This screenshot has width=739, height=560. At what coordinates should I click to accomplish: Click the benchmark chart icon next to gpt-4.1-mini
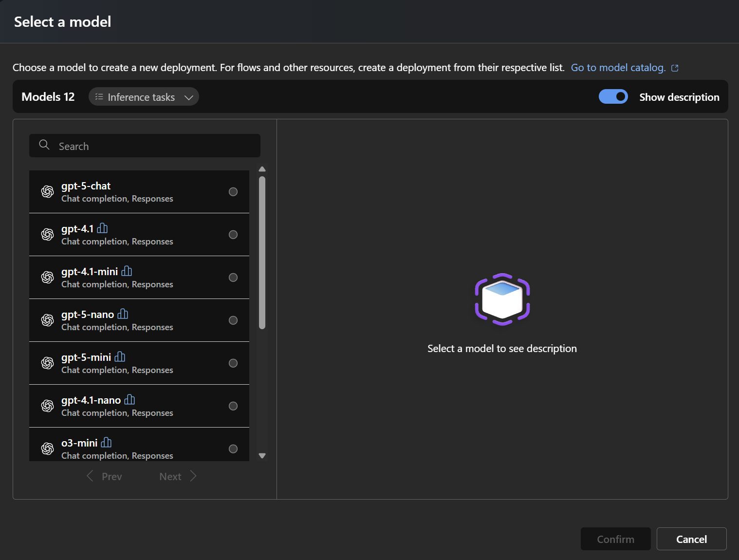pos(127,271)
